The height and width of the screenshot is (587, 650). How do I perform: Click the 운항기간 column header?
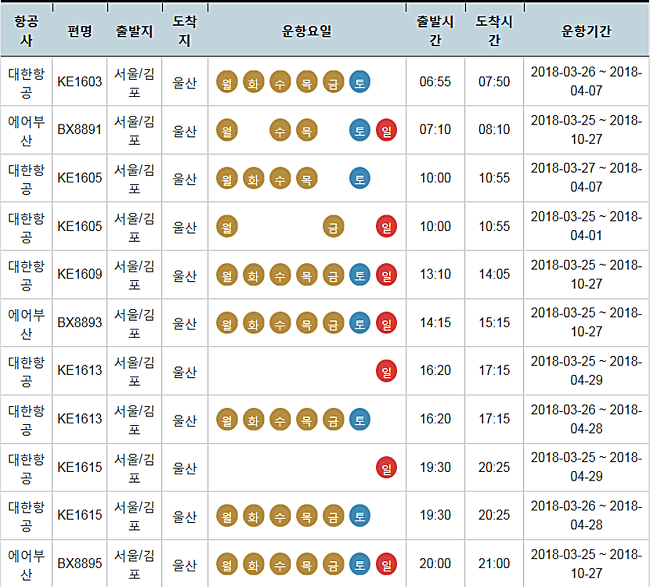point(586,31)
